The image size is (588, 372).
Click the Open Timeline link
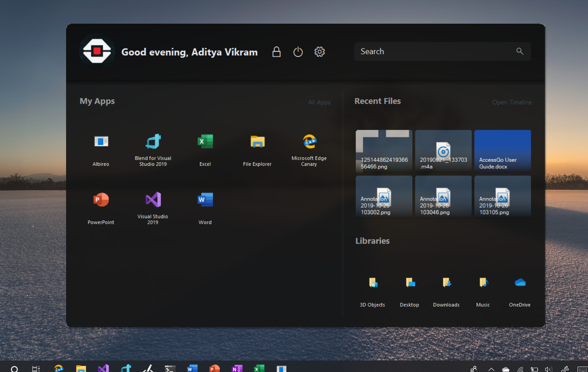[512, 102]
